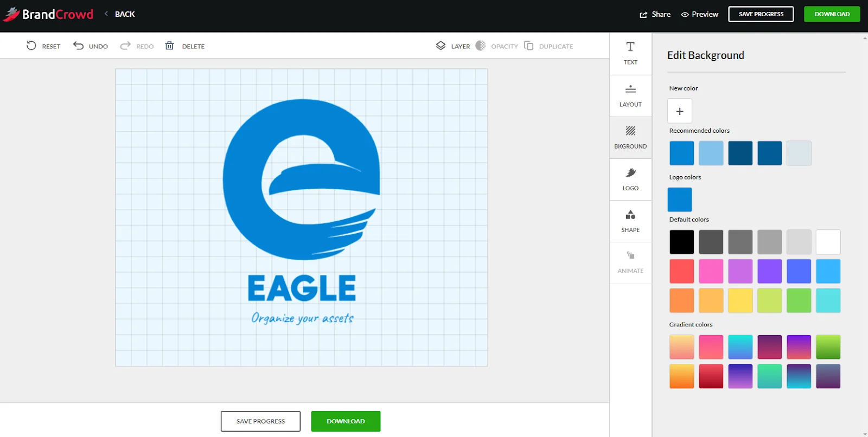This screenshot has height=437, width=868.
Task: Share the logo design
Action: coord(655,14)
